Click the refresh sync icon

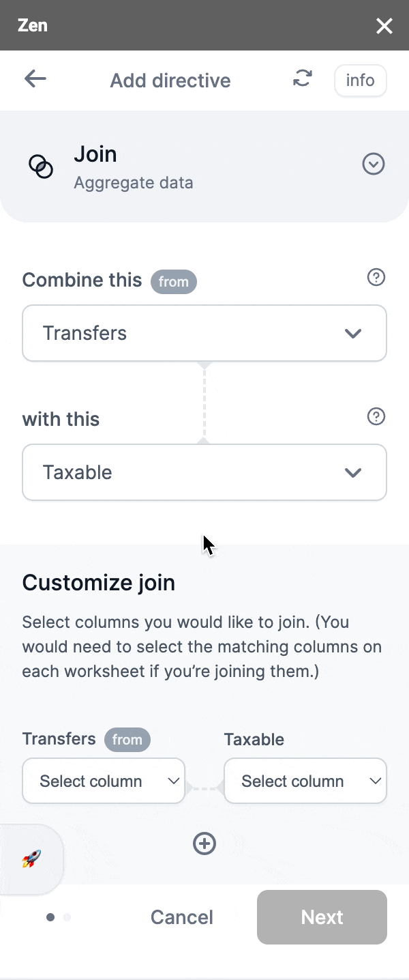point(302,78)
